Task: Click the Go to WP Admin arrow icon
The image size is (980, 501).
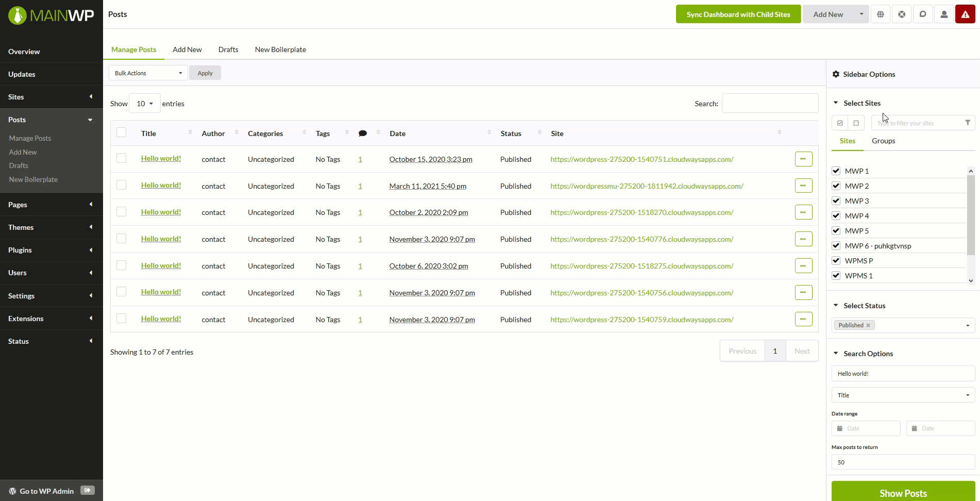Action: (x=87, y=490)
